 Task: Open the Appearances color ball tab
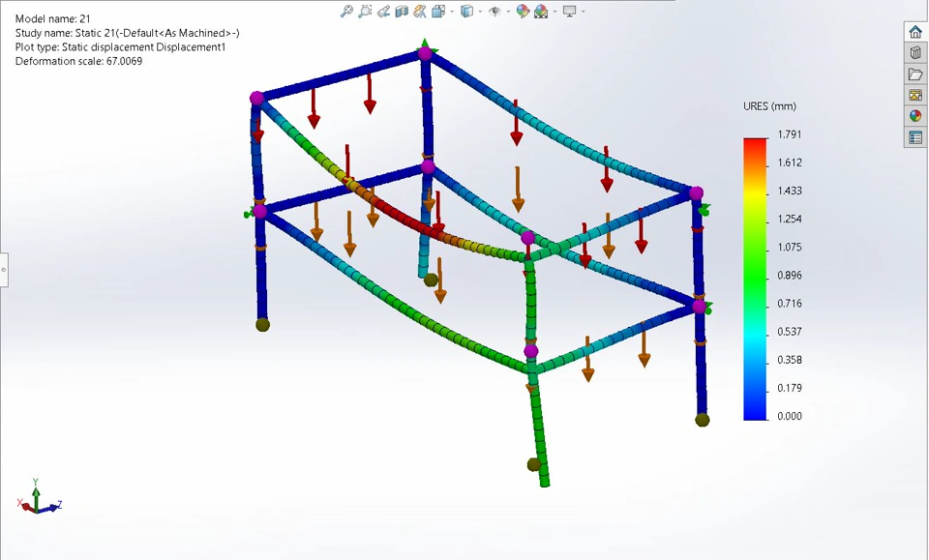[915, 116]
